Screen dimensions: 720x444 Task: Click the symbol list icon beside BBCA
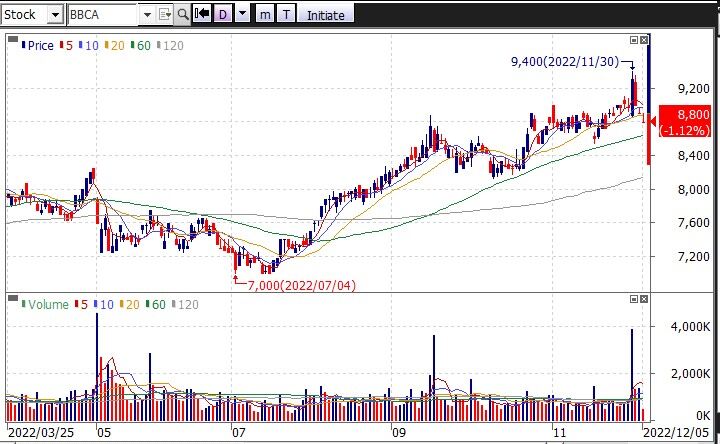[x=165, y=14]
